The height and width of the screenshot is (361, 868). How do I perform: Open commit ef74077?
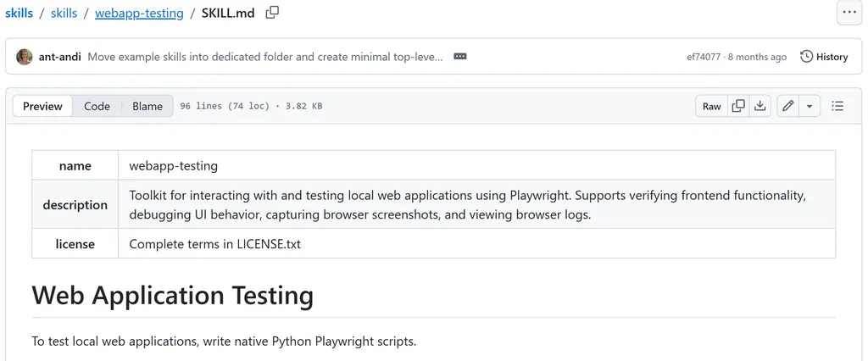point(704,57)
